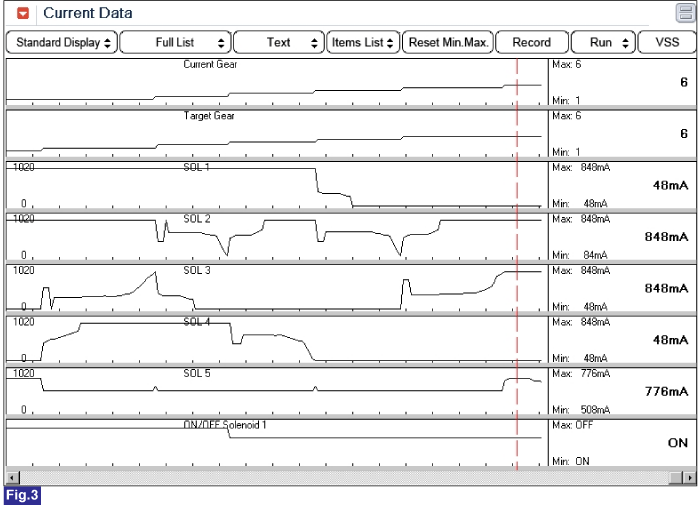The height and width of the screenshot is (505, 700).
Task: Open the Full List dropdown
Action: tap(175, 42)
